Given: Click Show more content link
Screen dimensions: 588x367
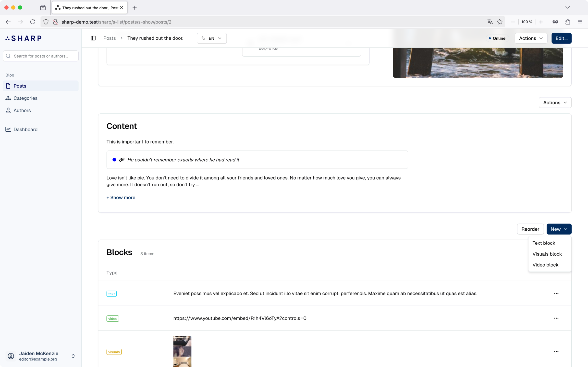Looking at the screenshot, I should pos(121,197).
